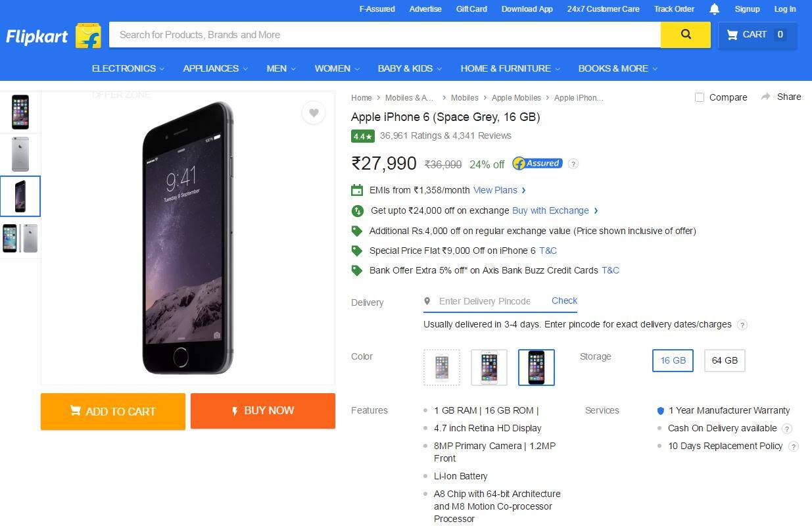
Task: Click the notifications bell icon
Action: point(714,9)
